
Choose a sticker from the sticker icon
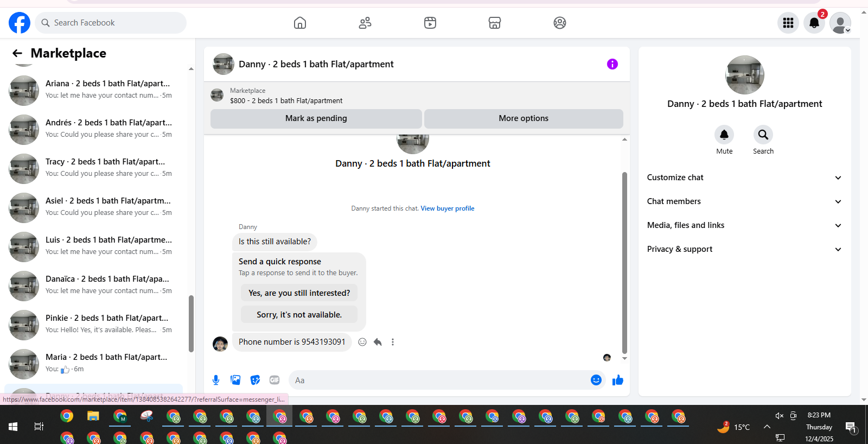click(x=255, y=380)
